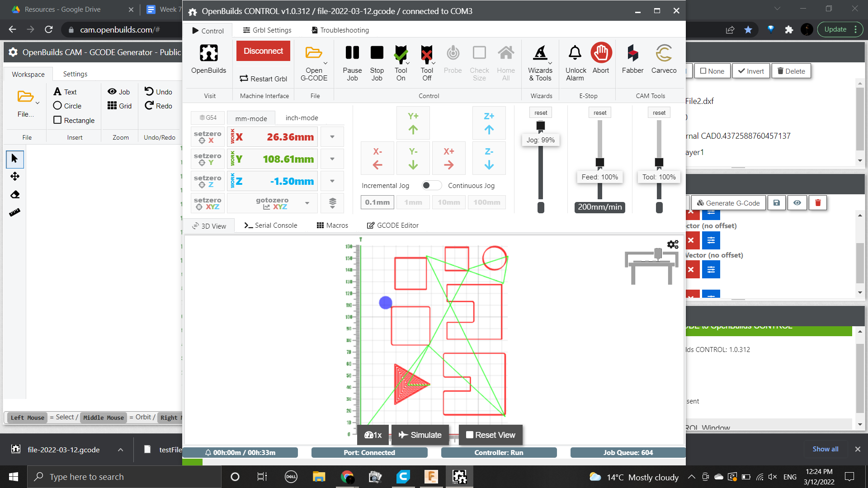
Task: Toggle Incremental/Continuous Jog switch
Action: click(431, 185)
